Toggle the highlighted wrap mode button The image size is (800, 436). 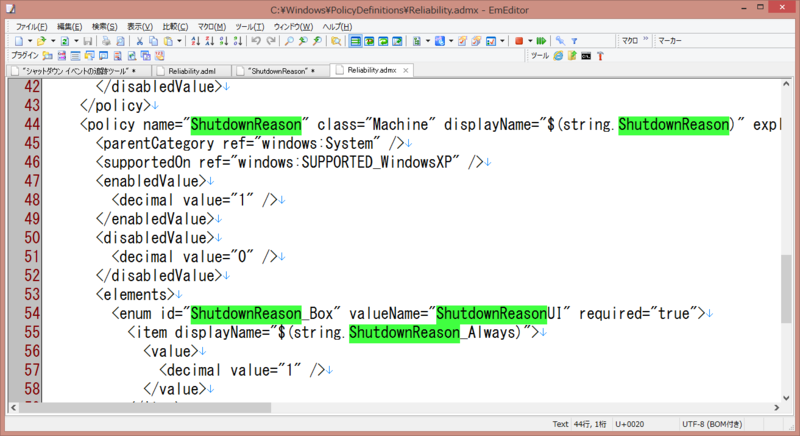point(355,41)
